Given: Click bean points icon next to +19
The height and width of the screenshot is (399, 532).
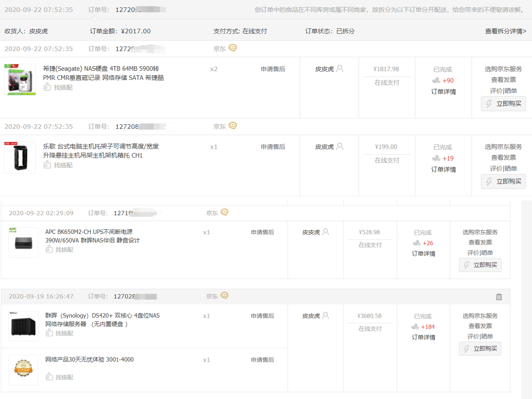Looking at the screenshot, I should [x=436, y=158].
